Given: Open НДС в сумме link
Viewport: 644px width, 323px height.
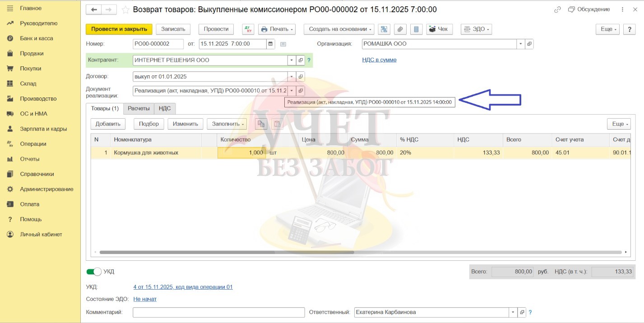Looking at the screenshot, I should click(379, 60).
